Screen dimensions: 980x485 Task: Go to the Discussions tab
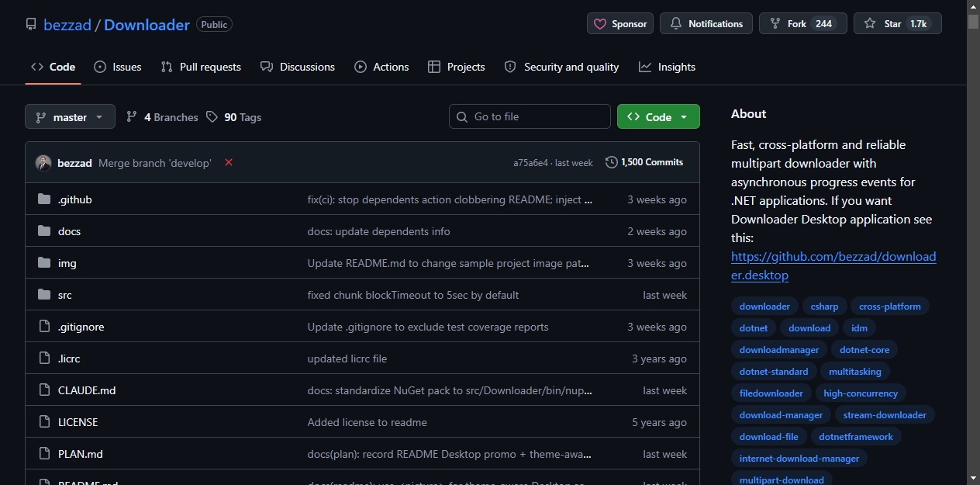[298, 67]
